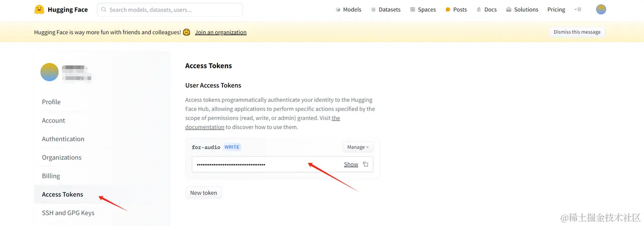The width and height of the screenshot is (644, 226).
Task: Click the search magnifier icon
Action: 103,10
